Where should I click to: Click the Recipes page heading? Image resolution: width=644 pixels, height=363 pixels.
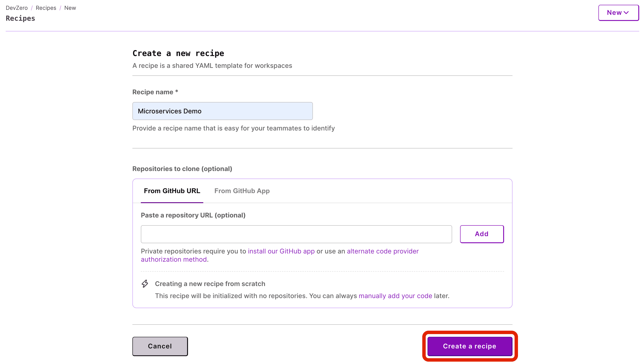coord(20,18)
